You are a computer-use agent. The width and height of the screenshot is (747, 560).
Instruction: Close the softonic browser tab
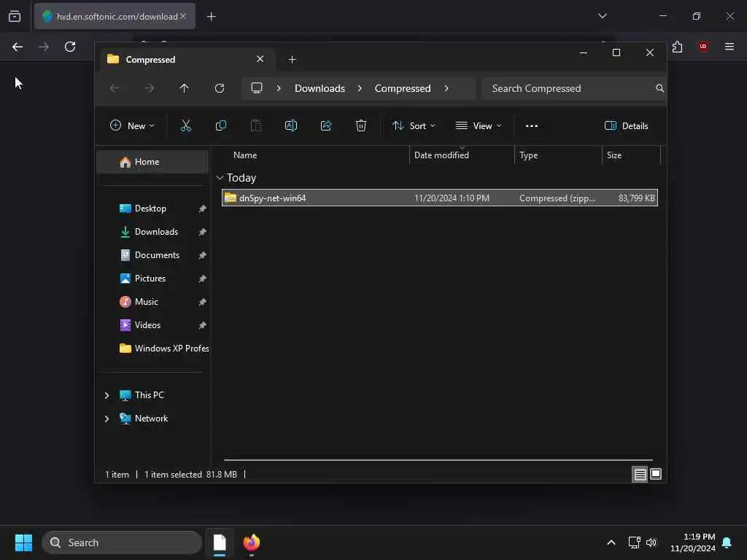(183, 16)
